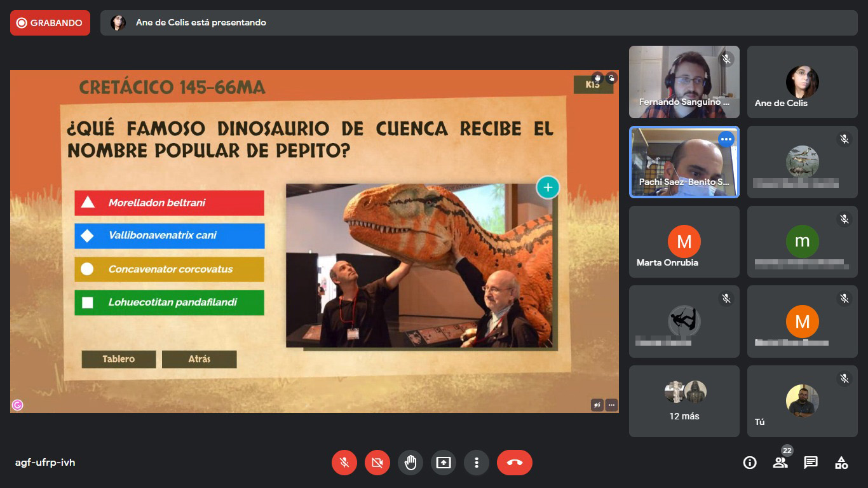This screenshot has width=868, height=488.
Task: Expand the presentation's three-dot options menu
Action: click(611, 404)
